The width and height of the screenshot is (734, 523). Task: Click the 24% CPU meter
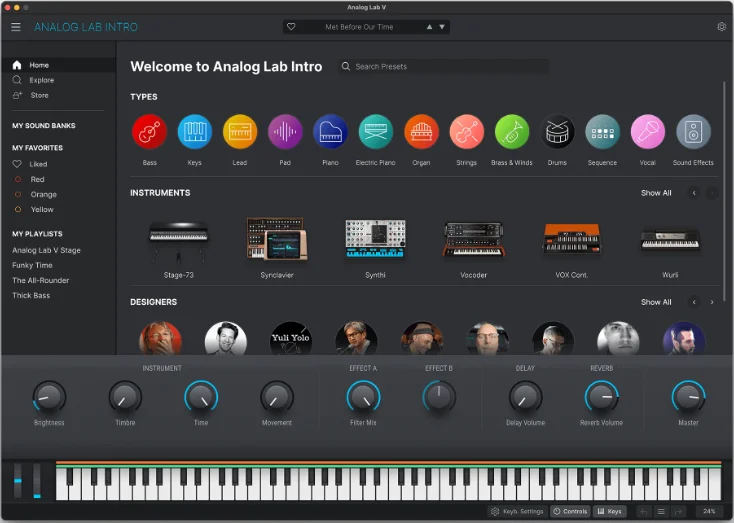709,511
